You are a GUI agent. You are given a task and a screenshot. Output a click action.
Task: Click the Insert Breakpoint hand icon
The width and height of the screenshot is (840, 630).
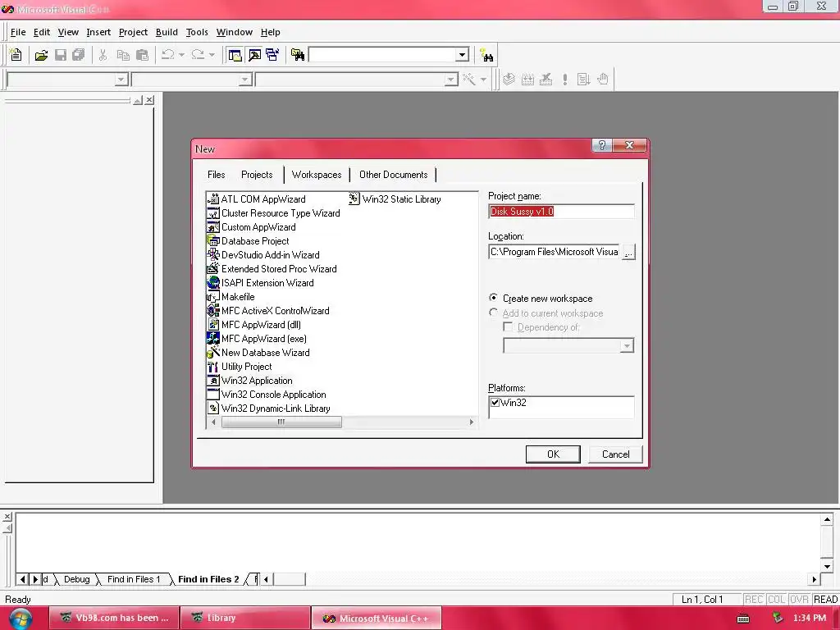603,80
